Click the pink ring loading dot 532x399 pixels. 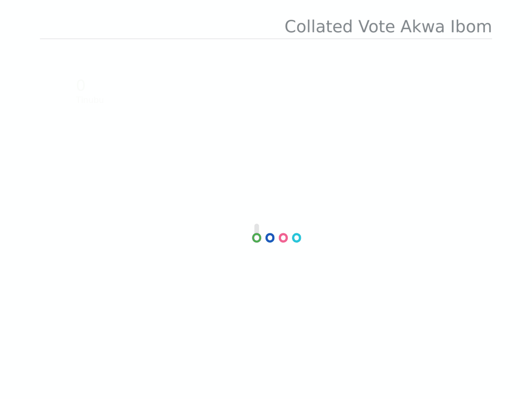[x=283, y=238]
